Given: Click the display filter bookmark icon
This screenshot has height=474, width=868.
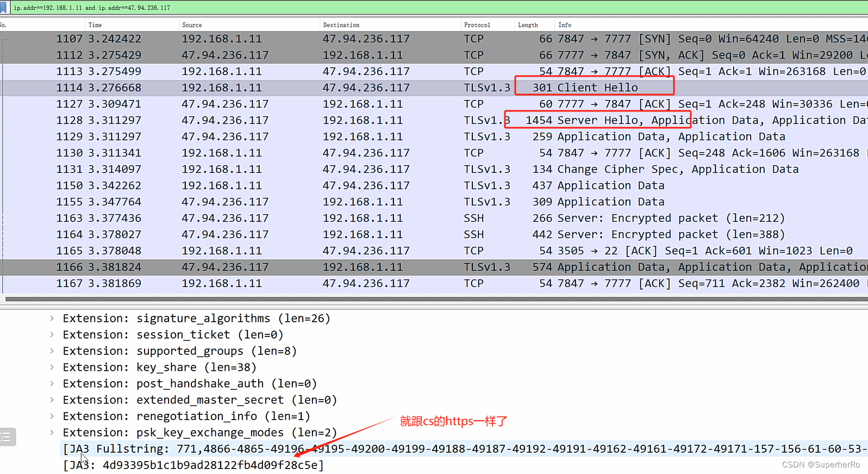Looking at the screenshot, I should [x=3, y=8].
